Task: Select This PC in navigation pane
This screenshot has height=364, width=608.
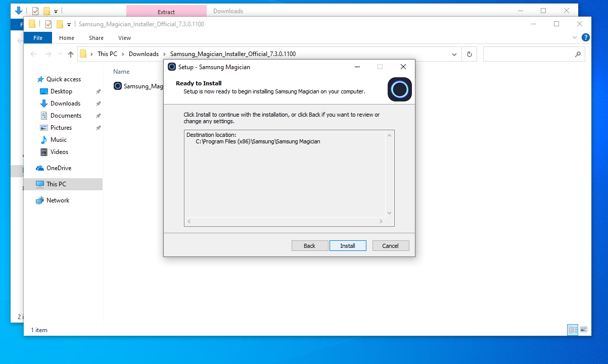Action: [x=56, y=184]
